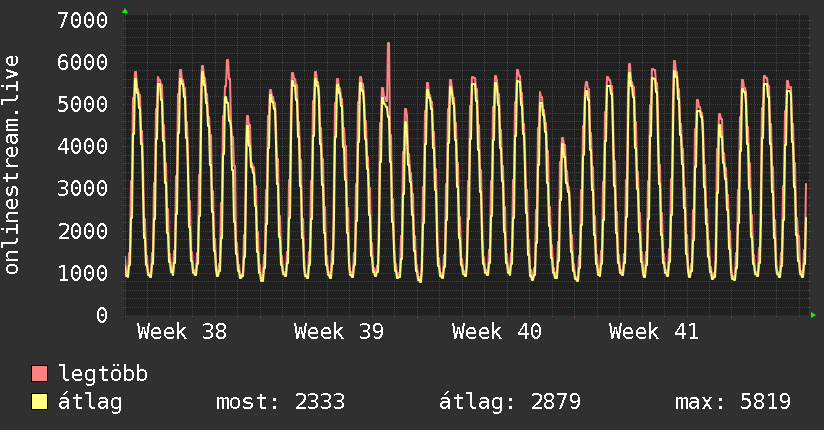Click the 1000 y-axis tick label
The image size is (824, 430).
(83, 273)
